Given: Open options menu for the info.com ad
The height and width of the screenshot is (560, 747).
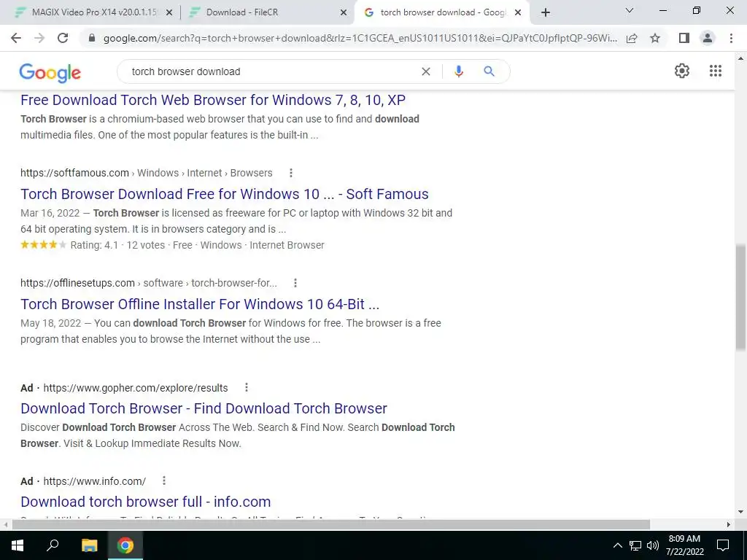Looking at the screenshot, I should [164, 481].
